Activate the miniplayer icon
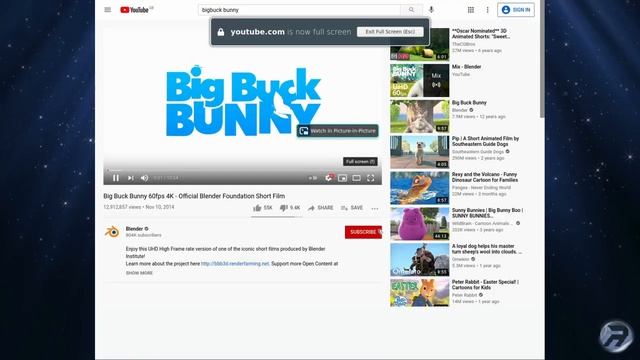This screenshot has height=360, width=640. click(342, 178)
